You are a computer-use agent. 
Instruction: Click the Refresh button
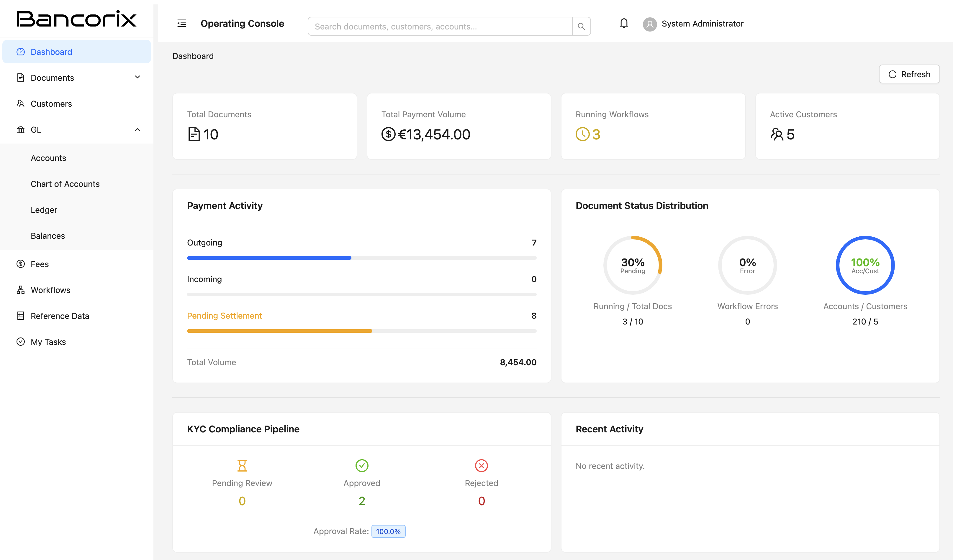pyautogui.click(x=909, y=74)
